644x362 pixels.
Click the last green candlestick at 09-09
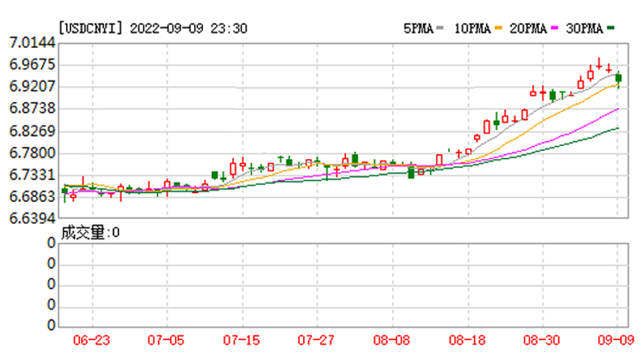(x=618, y=78)
